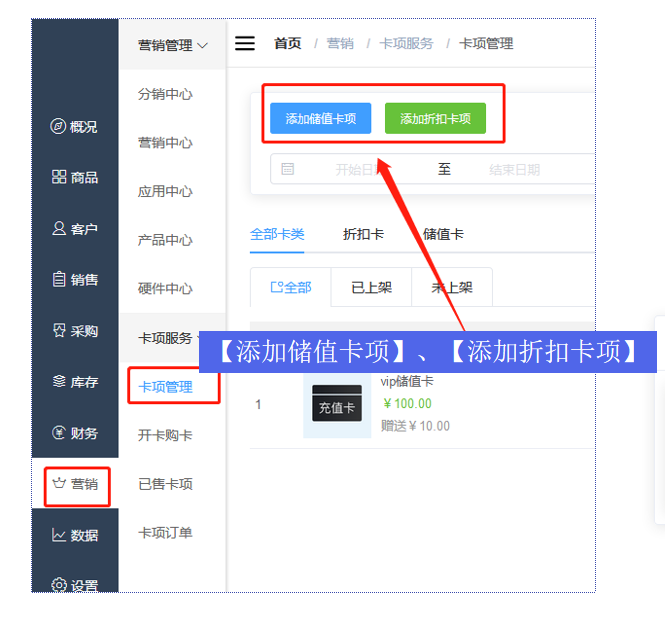The image size is (665, 630).
Task: Click the 营销 breadcrumb link
Action: 340,43
